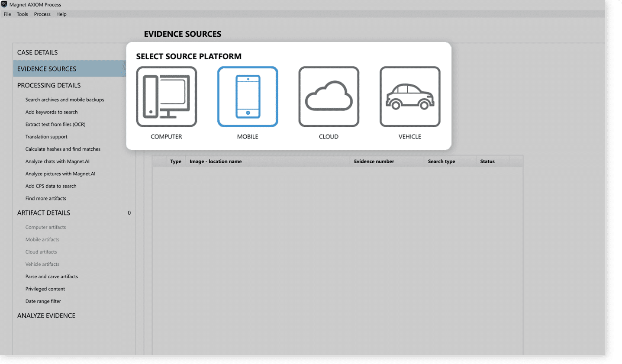Click the Magnet AXIOM Process title bar icon

[x=5, y=4]
